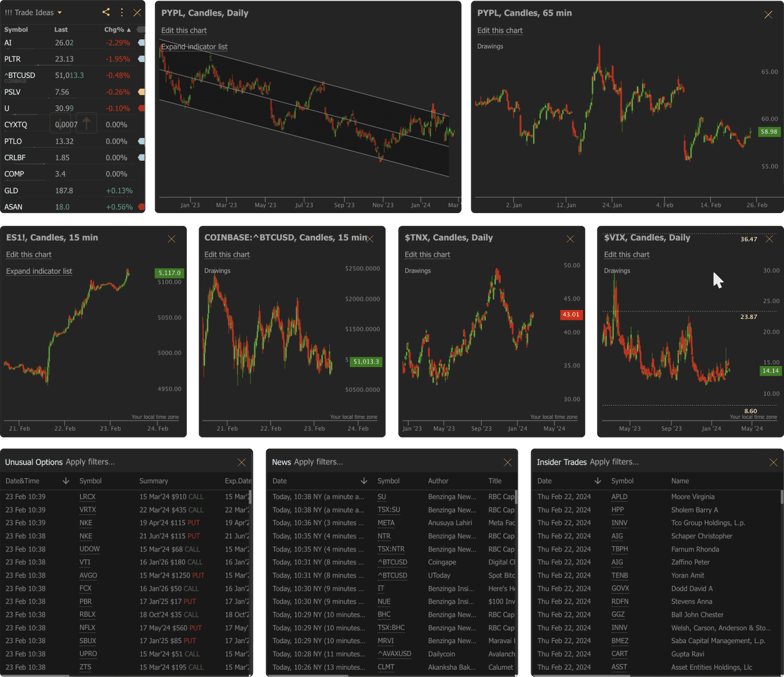The width and height of the screenshot is (784, 677).
Task: Click Edit this chart on PYPL 65 min chart
Action: [x=500, y=30]
